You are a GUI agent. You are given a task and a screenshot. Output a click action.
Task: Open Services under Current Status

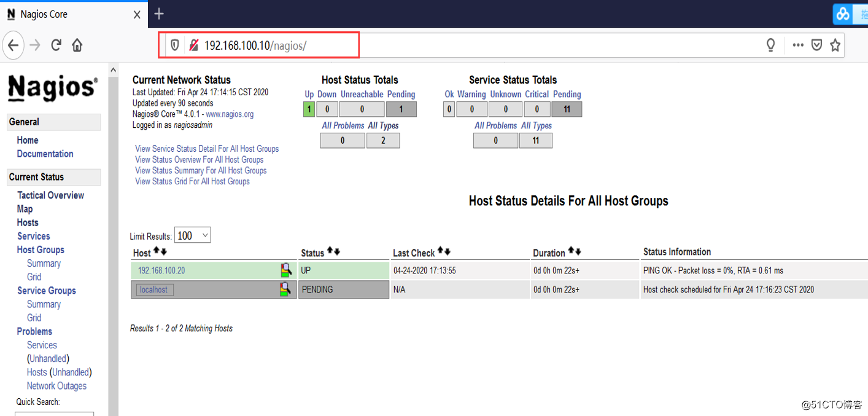33,236
